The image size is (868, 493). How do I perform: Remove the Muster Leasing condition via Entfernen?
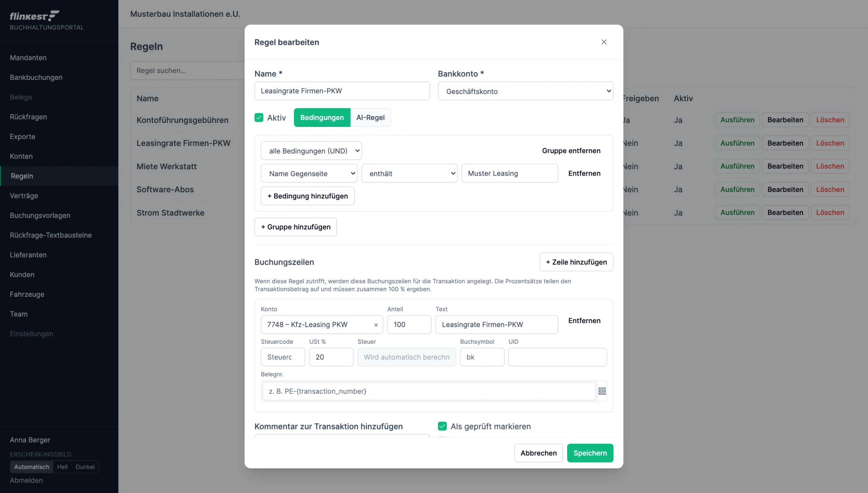coord(584,173)
